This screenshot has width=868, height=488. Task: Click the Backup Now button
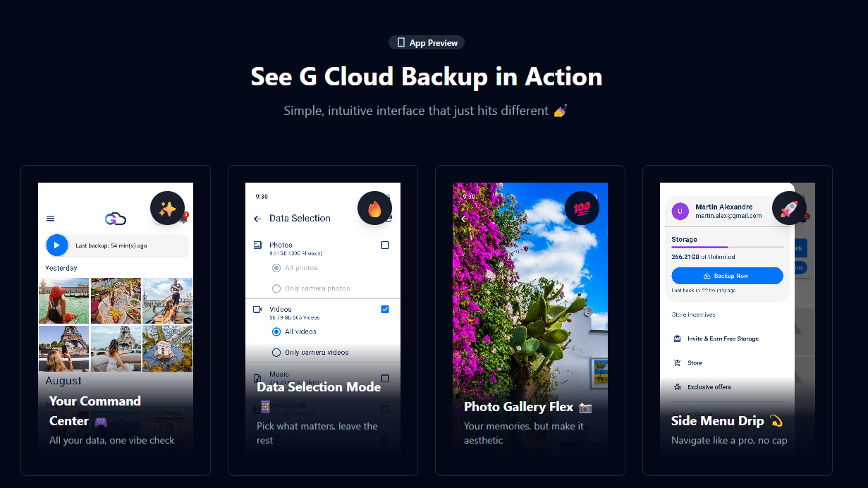coord(727,276)
